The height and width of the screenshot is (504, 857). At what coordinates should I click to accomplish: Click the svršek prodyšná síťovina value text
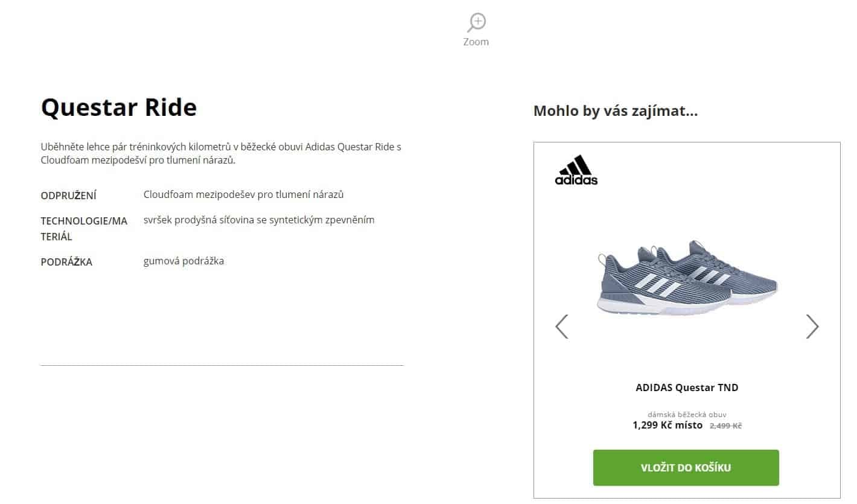pyautogui.click(x=259, y=220)
